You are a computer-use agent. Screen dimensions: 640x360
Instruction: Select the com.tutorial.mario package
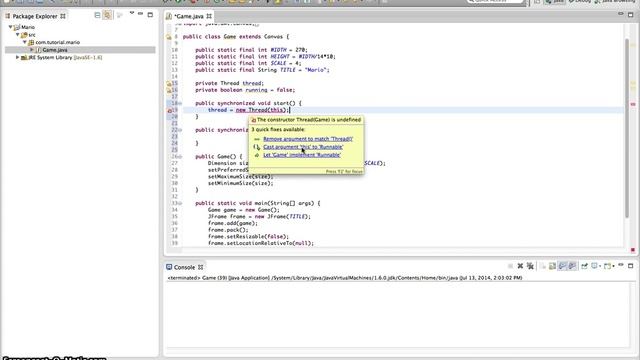[57, 42]
